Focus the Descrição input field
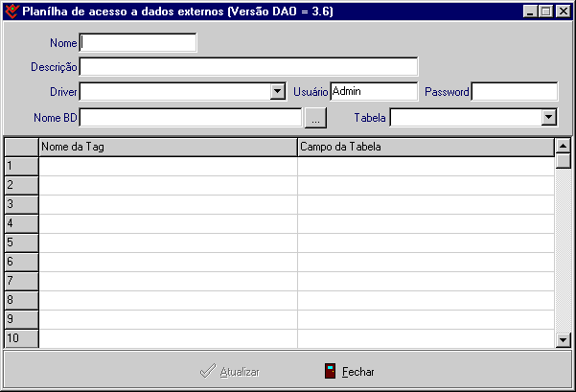The height and width of the screenshot is (392, 576). tap(248, 66)
